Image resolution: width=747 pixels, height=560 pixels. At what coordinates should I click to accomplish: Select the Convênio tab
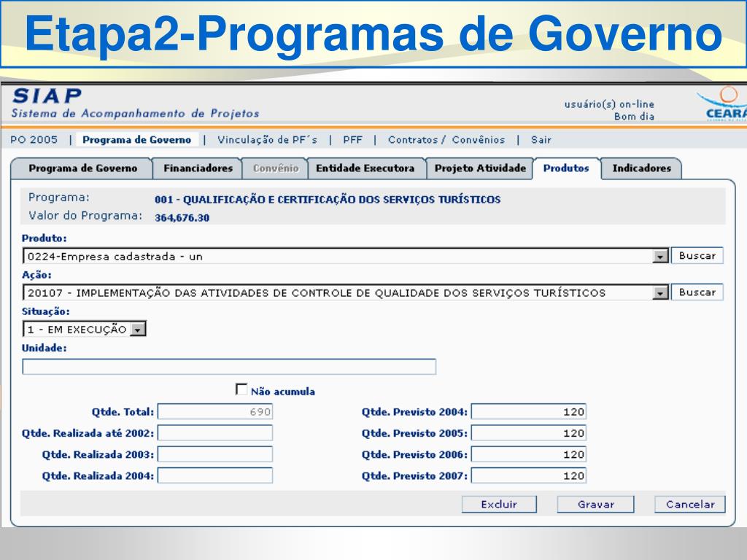[x=275, y=168]
